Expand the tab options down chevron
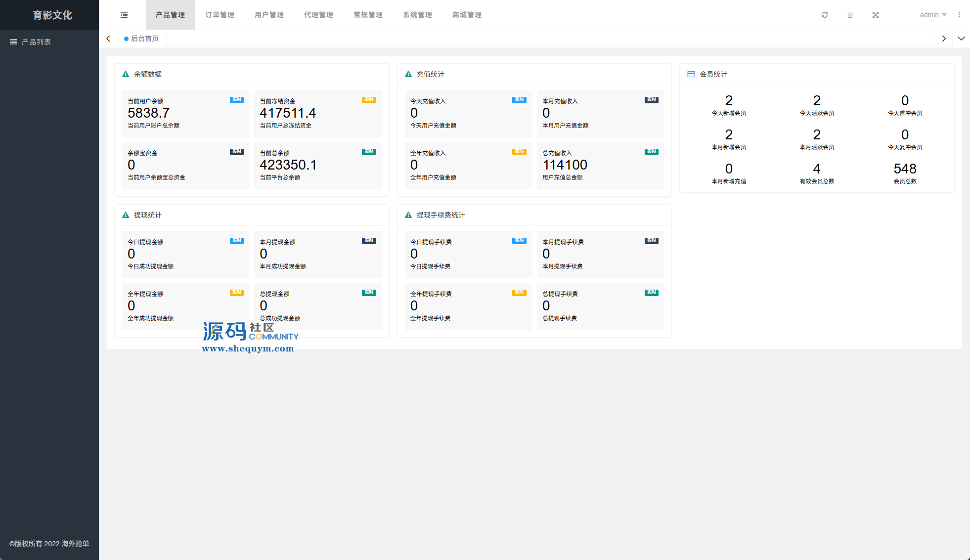 961,39
